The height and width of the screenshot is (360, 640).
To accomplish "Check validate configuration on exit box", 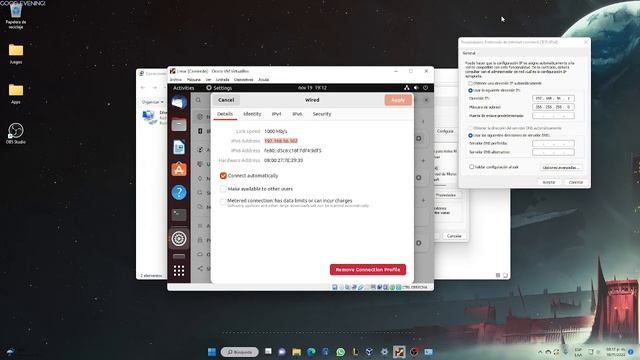I will [x=471, y=167].
